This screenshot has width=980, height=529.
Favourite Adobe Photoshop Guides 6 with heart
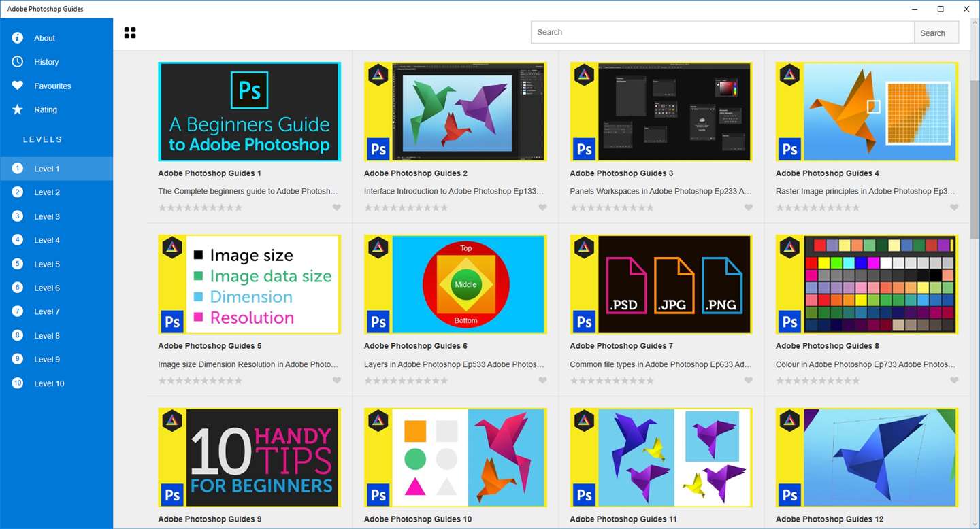pos(542,381)
